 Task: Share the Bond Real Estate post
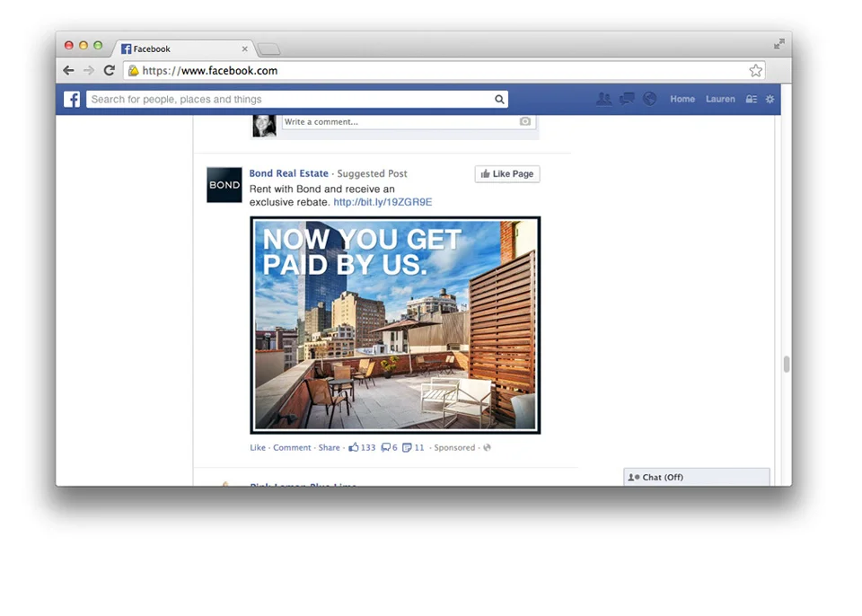[x=329, y=448]
